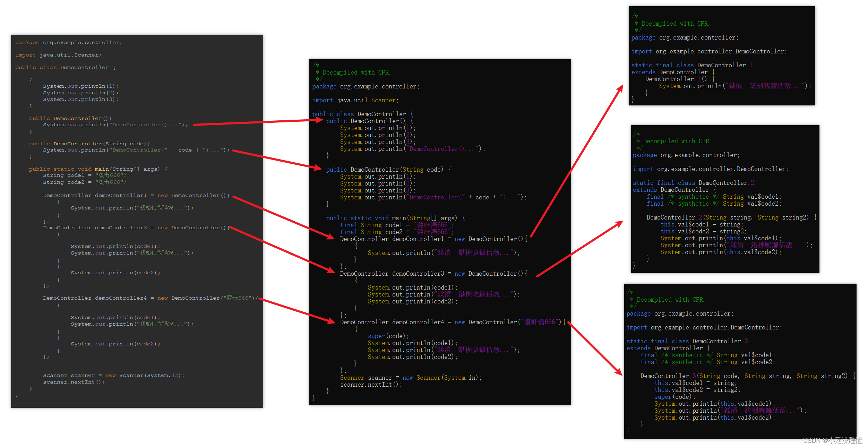Click the 'Decompiled with CFR' comment in the middle panel
The width and height of the screenshot is (868, 447).
point(356,72)
